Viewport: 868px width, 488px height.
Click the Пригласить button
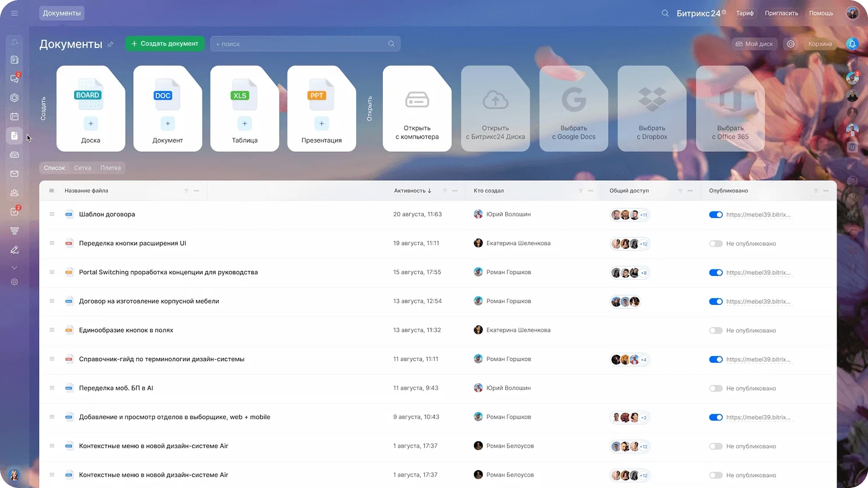781,13
